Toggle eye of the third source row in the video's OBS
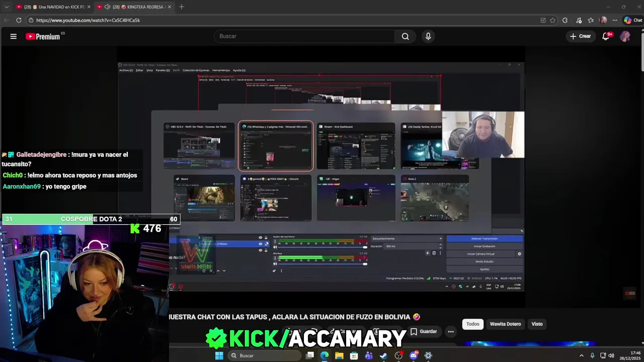 coord(260,250)
